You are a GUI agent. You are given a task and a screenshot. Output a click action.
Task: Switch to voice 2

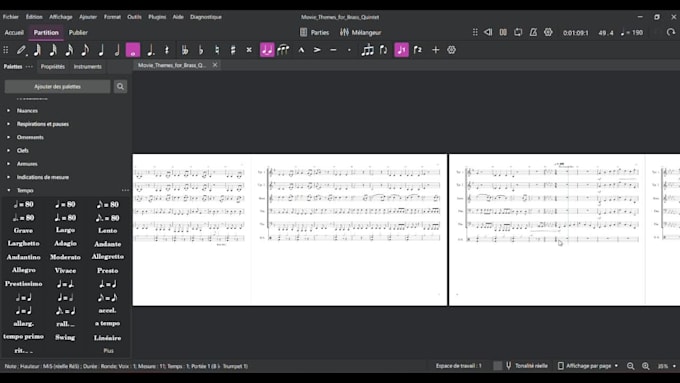[418, 50]
